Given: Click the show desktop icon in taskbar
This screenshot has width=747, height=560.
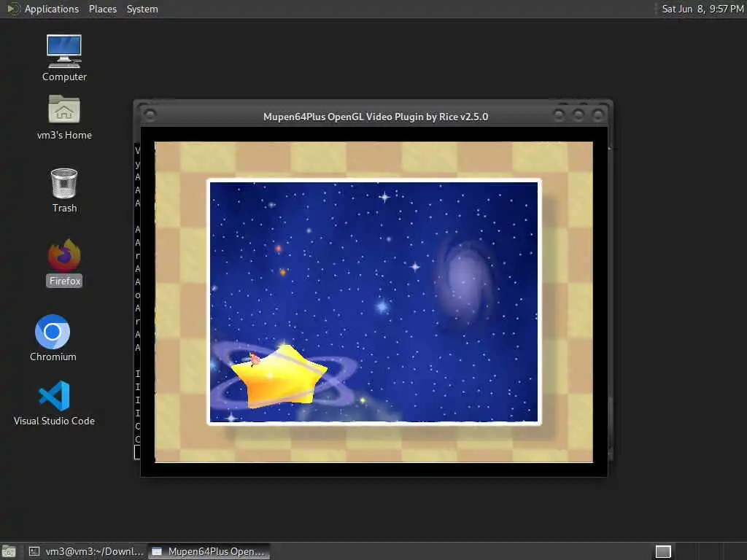Looking at the screenshot, I should tap(9, 551).
